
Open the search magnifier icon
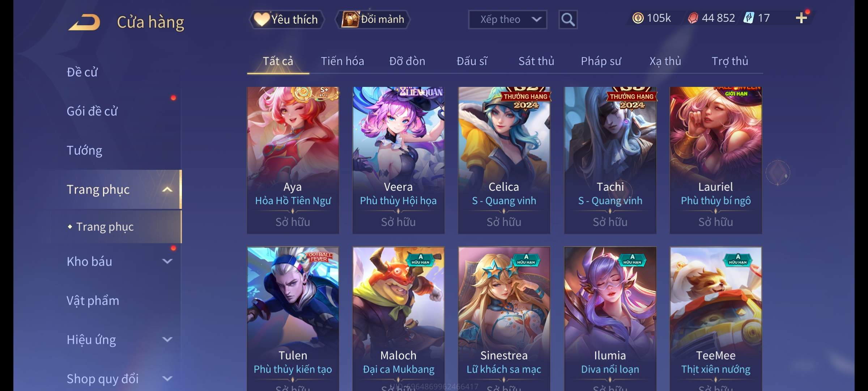[x=568, y=20]
